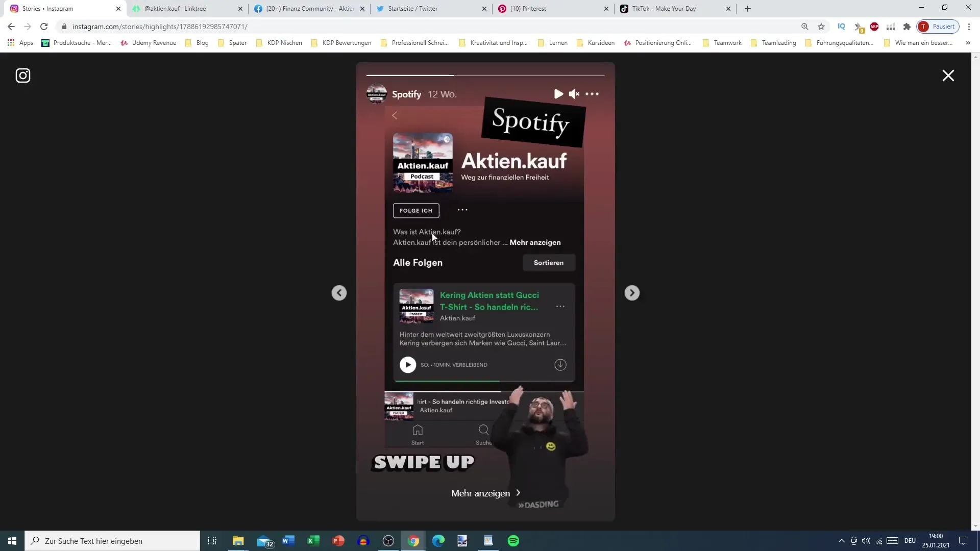Open the Kursideen bookmark folder
Screen dimensions: 980x551
tap(596, 43)
